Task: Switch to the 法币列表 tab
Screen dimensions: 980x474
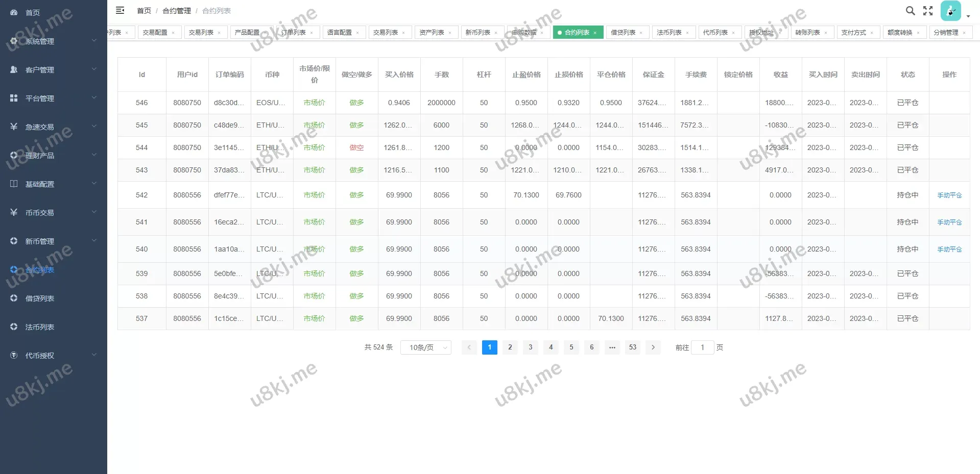Action: [x=669, y=33]
